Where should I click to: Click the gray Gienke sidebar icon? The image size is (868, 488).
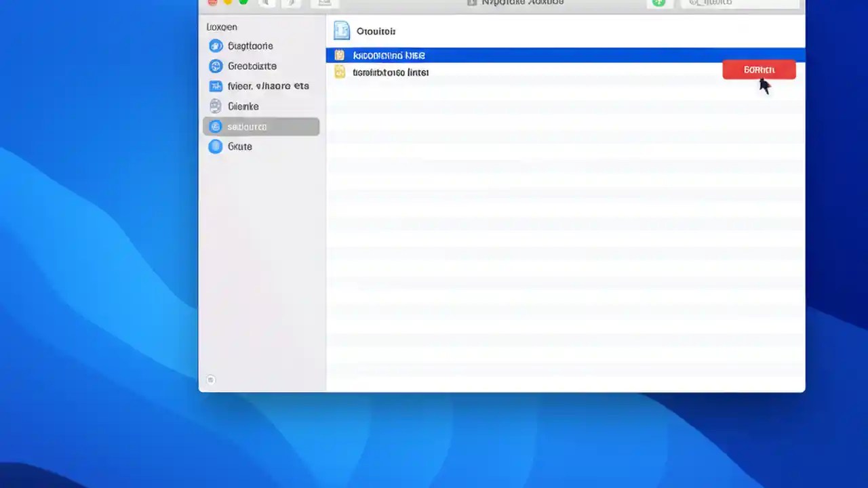click(216, 106)
